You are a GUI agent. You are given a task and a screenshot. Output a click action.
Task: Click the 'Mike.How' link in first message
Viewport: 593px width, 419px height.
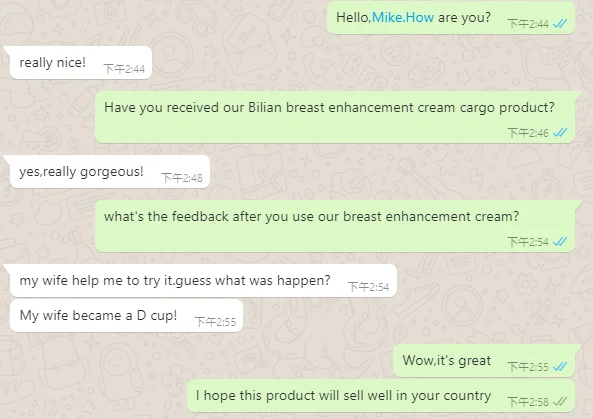point(403,17)
